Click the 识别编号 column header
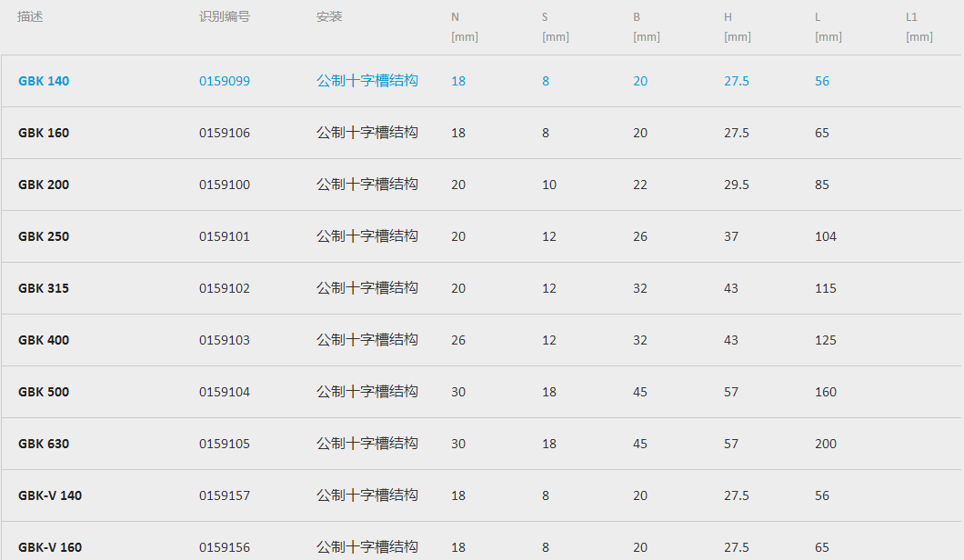Screen dimensions: 964x560 pyautogui.click(x=225, y=16)
